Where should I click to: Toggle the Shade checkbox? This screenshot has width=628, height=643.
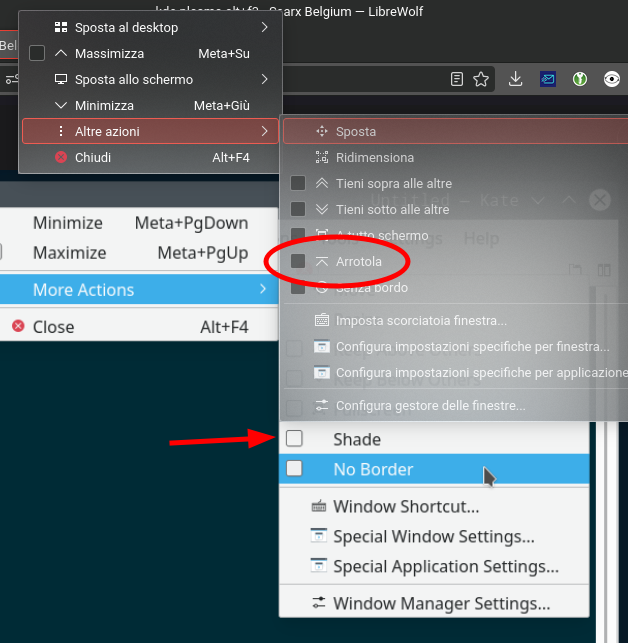[295, 438]
